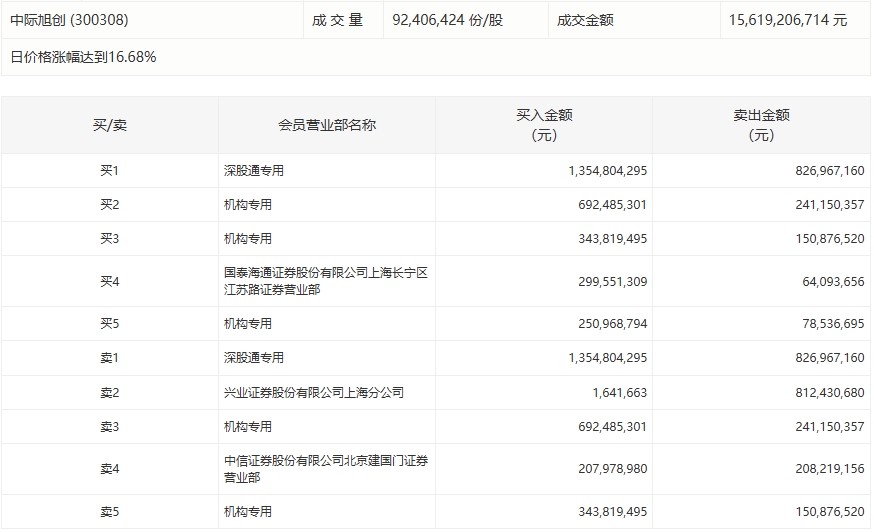Click the buy amount 299,551,309
This screenshot has width=874, height=532.
613,282
